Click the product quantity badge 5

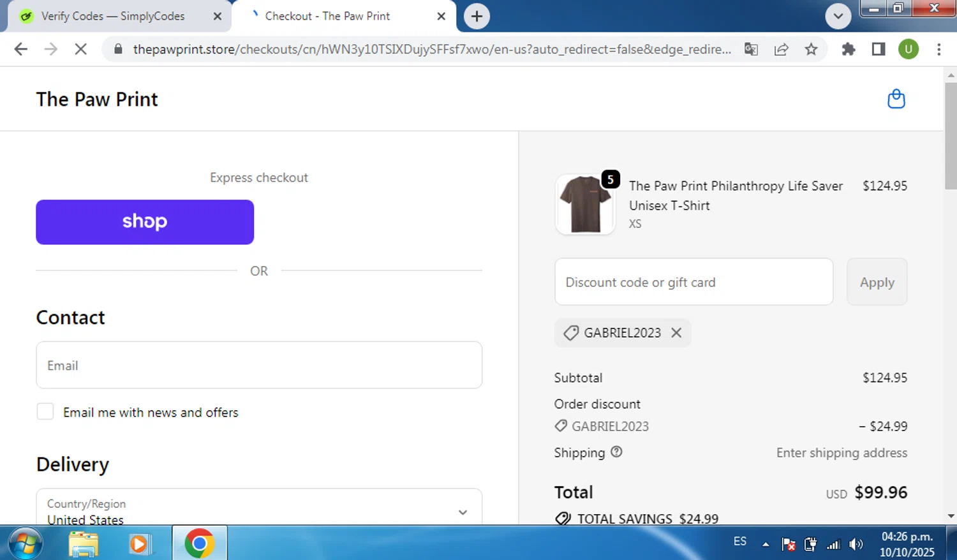point(611,180)
